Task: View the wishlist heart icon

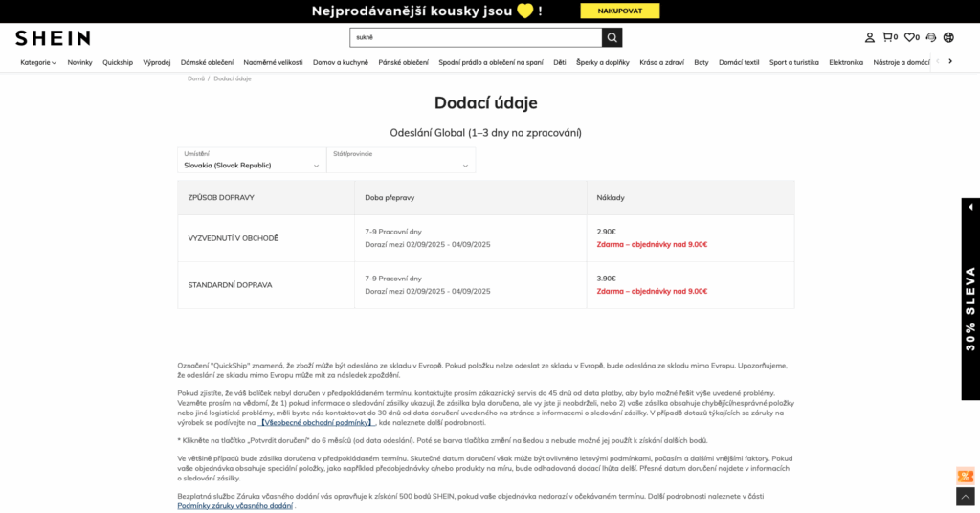Action: pyautogui.click(x=910, y=37)
